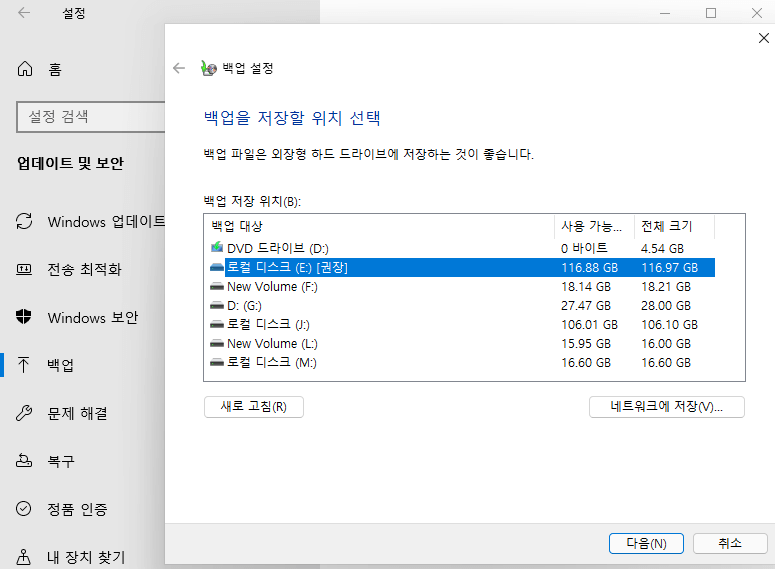The height and width of the screenshot is (569, 775).
Task: Click the 18.14 GB available value
Action: 586,286
